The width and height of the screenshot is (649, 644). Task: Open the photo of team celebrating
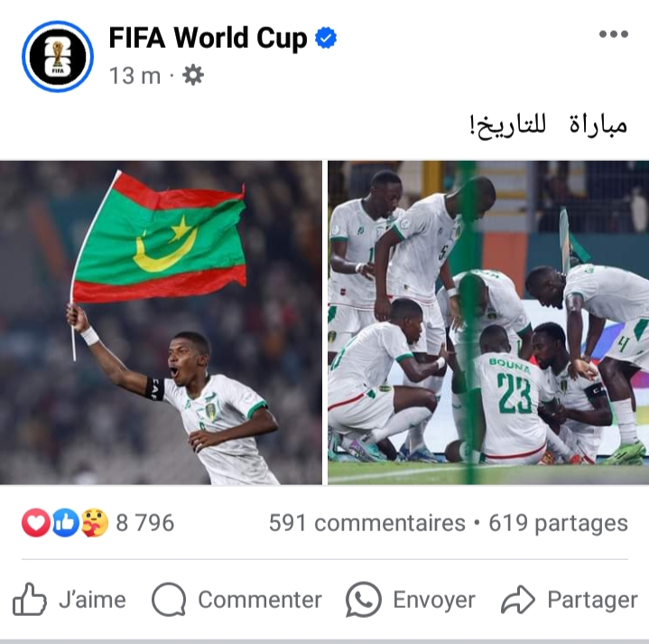coord(488,322)
